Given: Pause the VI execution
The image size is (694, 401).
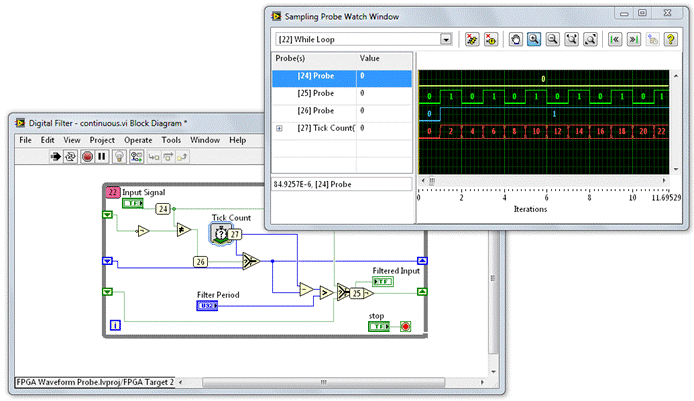Looking at the screenshot, I should point(102,157).
